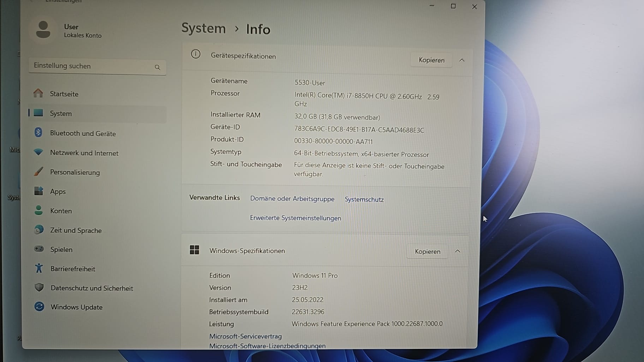The image size is (644, 362).
Task: Open Domäne oder Arbeitsgruppe link
Action: (292, 199)
